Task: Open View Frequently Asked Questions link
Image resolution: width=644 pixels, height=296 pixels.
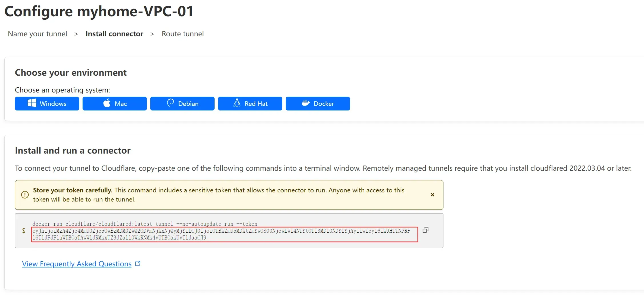Action: 77,264
